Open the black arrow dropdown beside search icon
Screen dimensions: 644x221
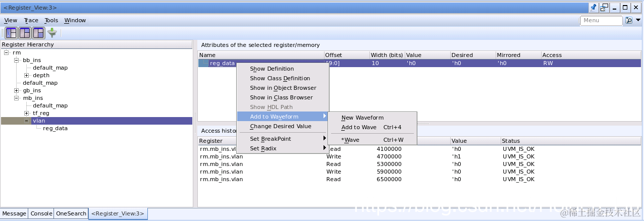[638, 21]
